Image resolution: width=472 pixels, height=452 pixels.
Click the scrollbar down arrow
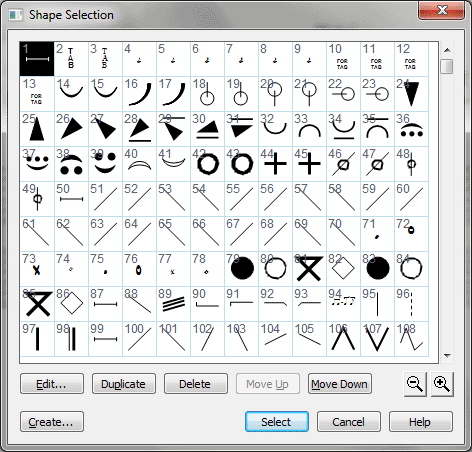click(447, 356)
